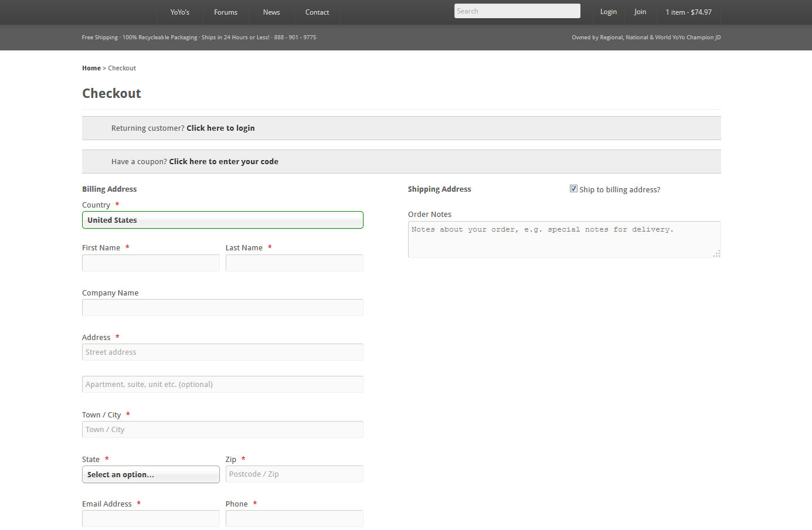
Task: Click the Street address field
Action: [222, 352]
